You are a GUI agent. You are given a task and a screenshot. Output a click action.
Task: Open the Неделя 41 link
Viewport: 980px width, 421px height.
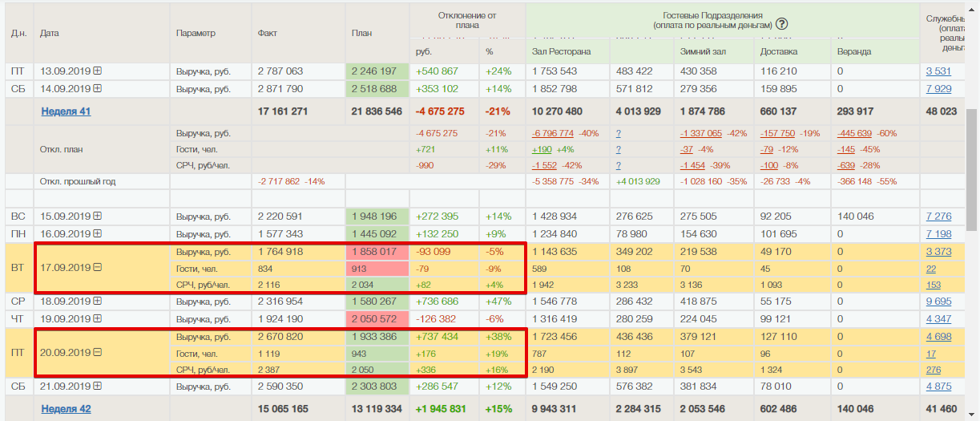66,111
